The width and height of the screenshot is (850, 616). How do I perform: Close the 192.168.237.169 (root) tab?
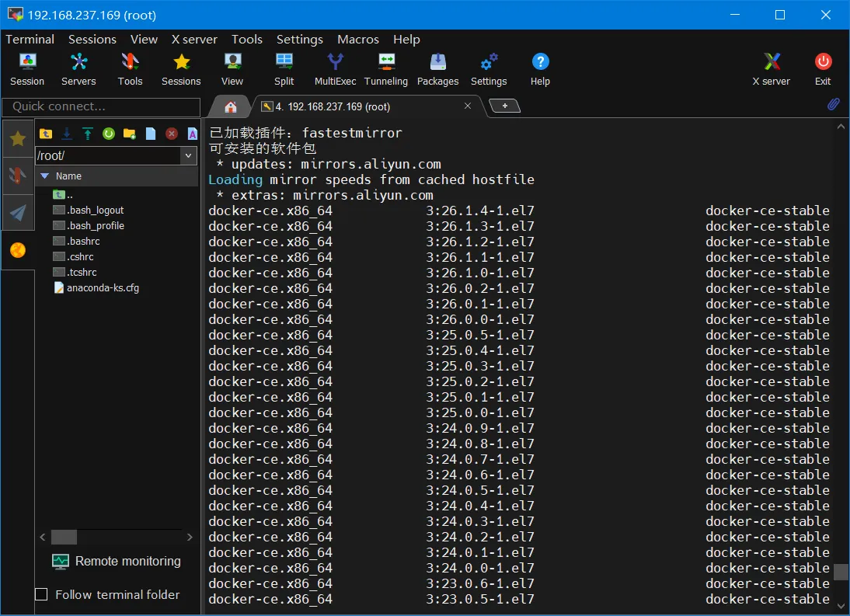[467, 106]
